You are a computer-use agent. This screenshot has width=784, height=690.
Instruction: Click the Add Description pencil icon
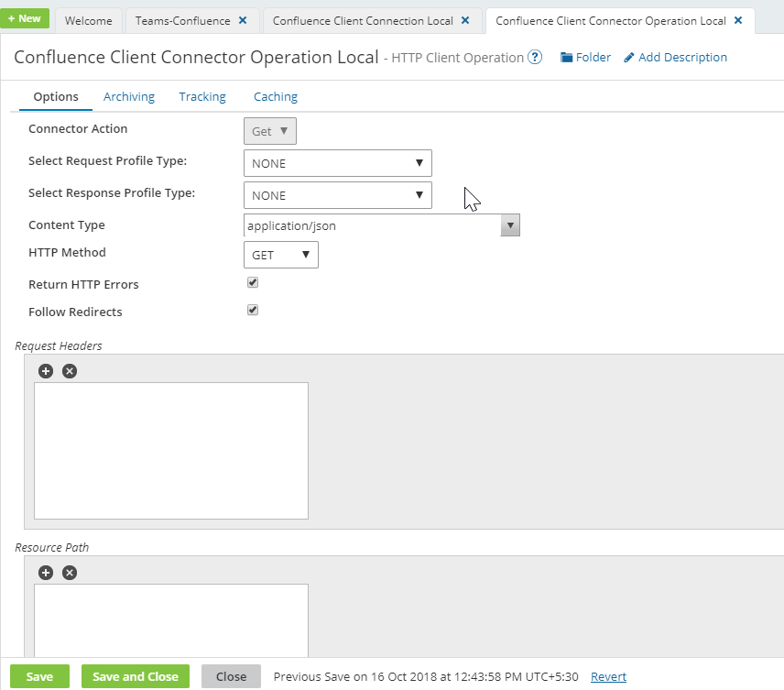[628, 58]
